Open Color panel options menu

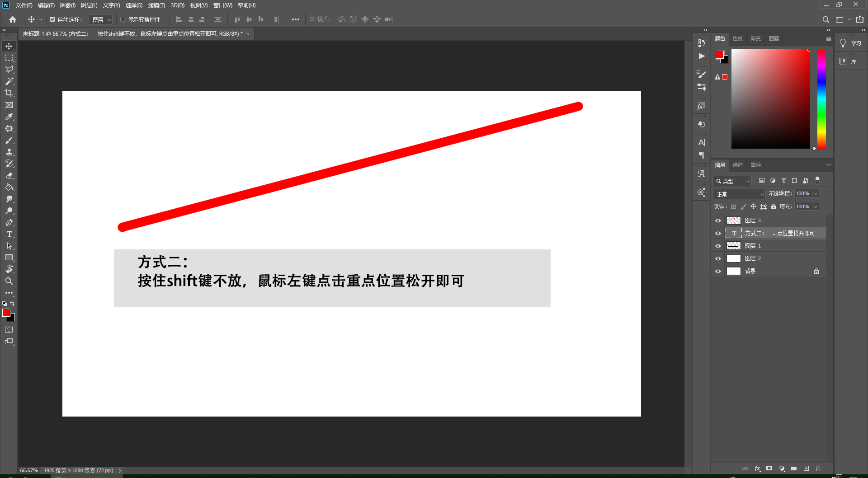pos(828,39)
